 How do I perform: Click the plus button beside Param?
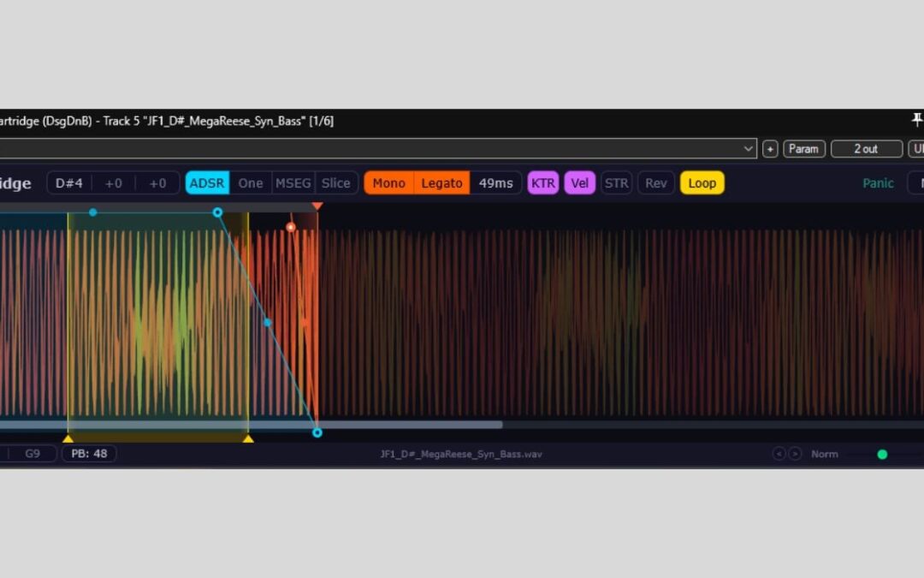[770, 149]
